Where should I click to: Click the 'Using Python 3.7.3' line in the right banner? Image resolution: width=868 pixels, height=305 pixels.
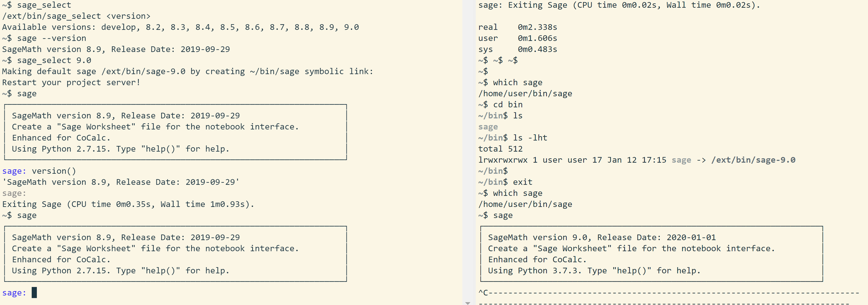pos(594,270)
